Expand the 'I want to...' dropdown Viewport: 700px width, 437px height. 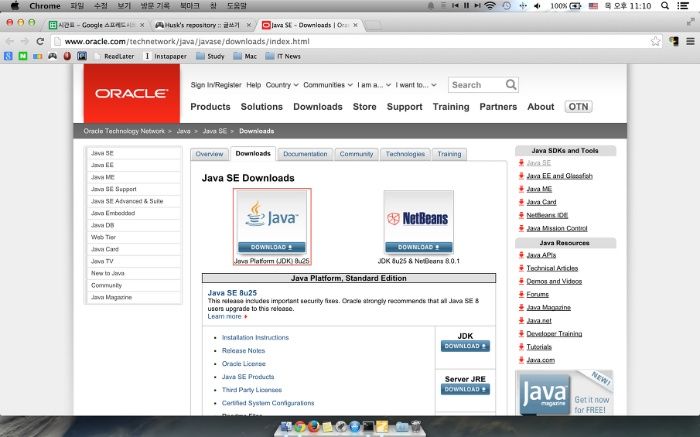point(416,85)
